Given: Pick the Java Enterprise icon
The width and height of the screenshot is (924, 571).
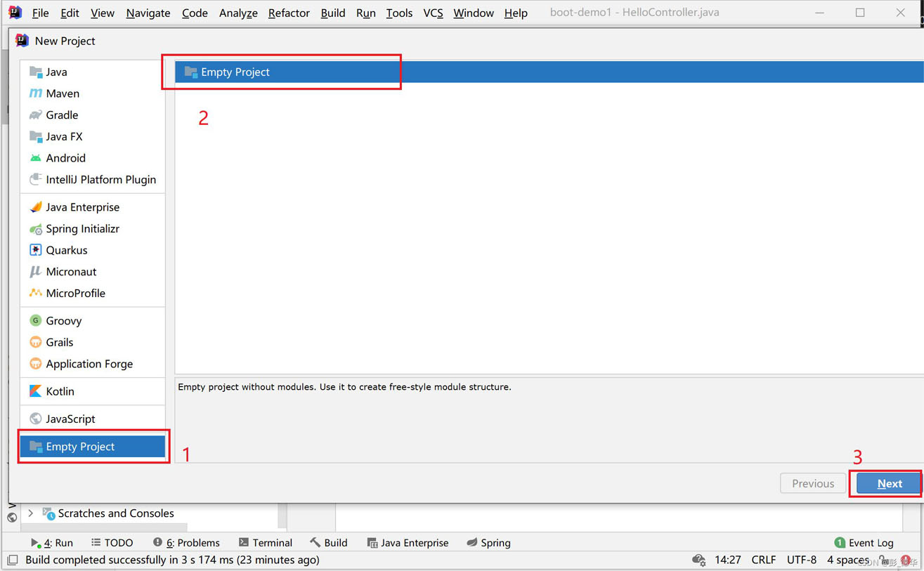Looking at the screenshot, I should 36,207.
